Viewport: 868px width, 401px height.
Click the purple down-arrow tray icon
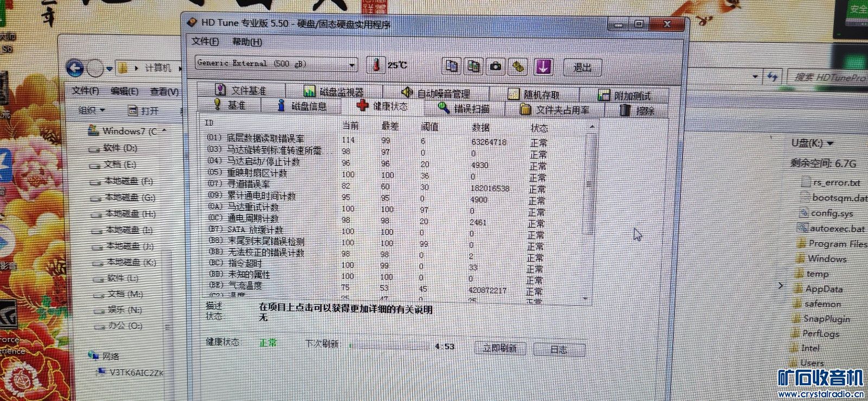(543, 67)
